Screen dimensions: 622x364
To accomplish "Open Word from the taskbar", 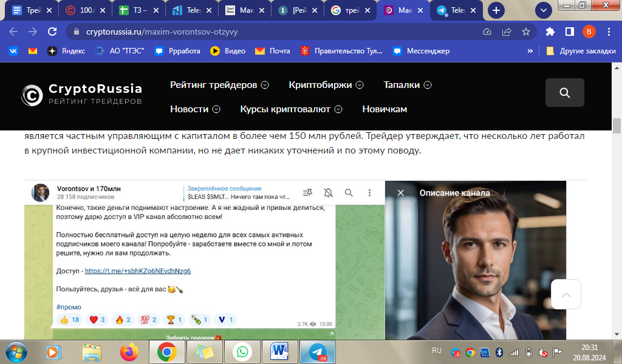I will pos(279,352).
